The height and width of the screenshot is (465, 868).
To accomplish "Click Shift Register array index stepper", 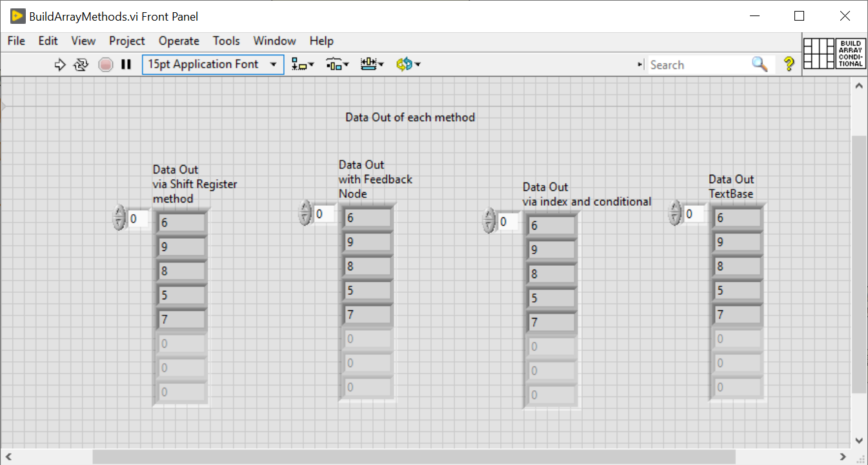I will click(119, 218).
